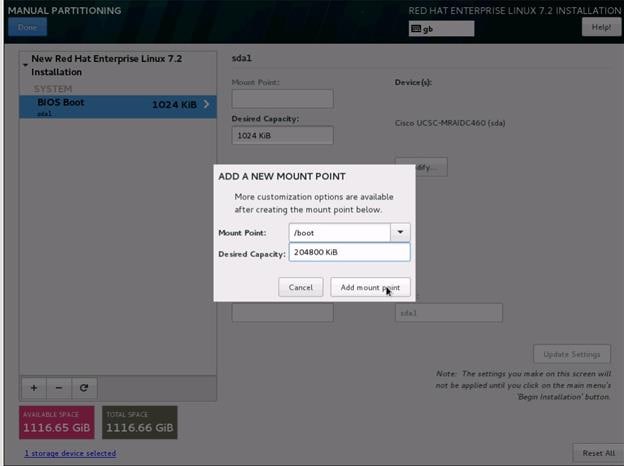The image size is (624, 466).
Task: Click the name field showing sda1
Action: 449,313
